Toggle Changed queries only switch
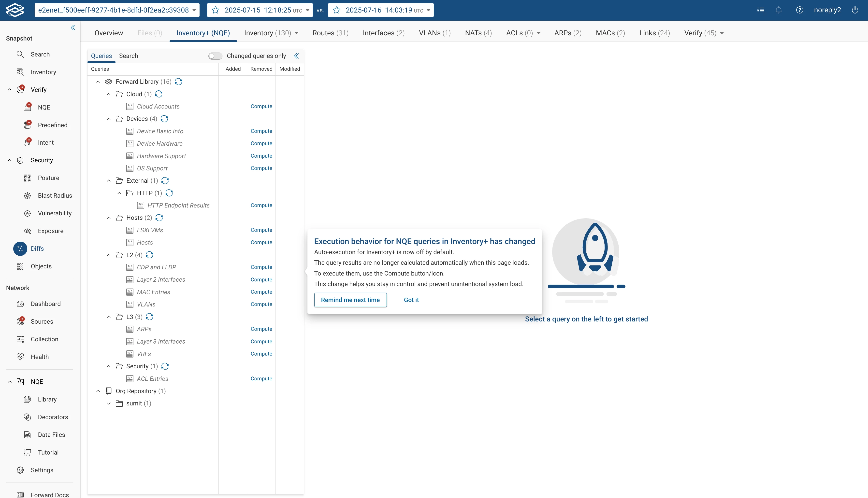 215,56
